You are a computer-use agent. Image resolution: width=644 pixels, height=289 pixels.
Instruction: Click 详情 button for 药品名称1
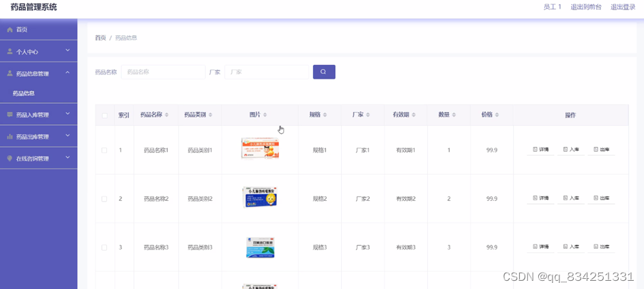point(540,150)
